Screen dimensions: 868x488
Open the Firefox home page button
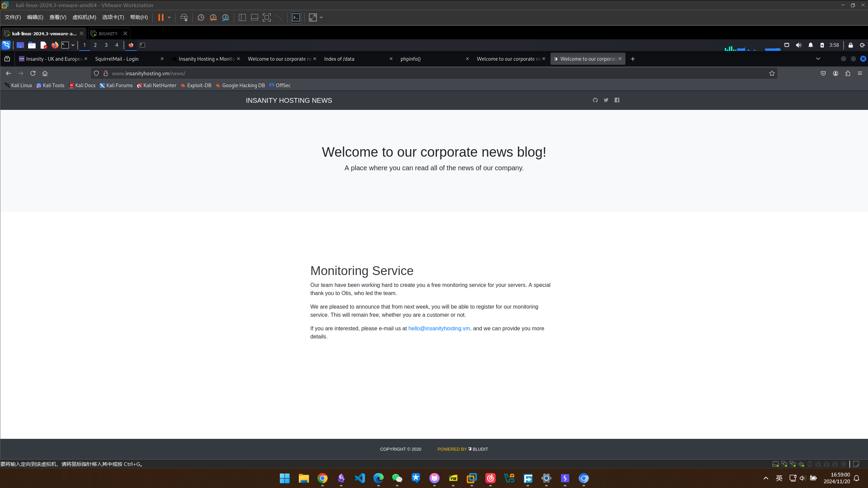(45, 73)
